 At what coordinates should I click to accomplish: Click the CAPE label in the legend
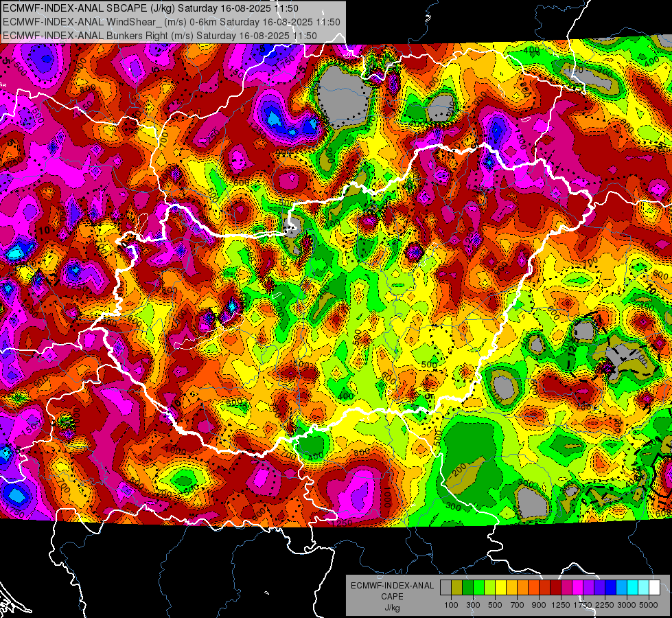tap(392, 596)
